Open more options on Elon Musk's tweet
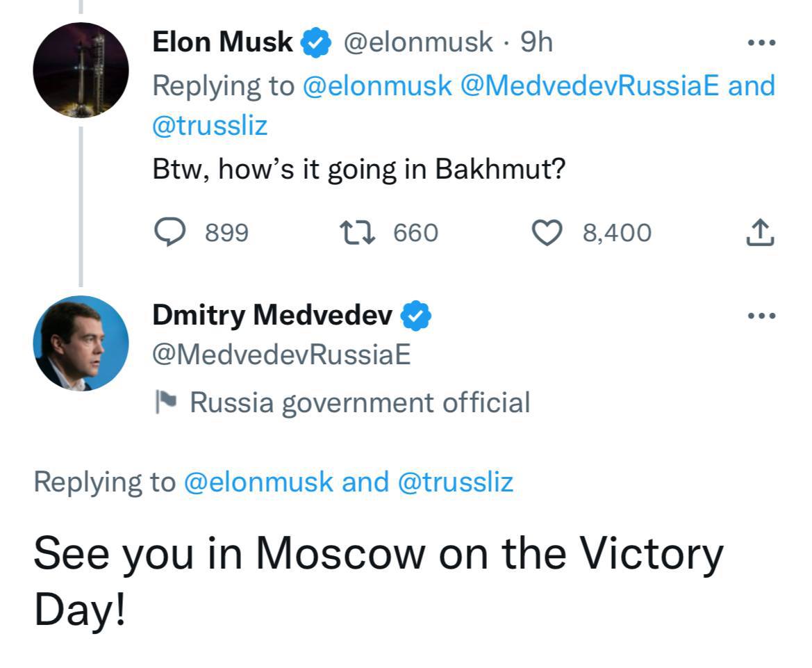812x668 pixels. 761,42
